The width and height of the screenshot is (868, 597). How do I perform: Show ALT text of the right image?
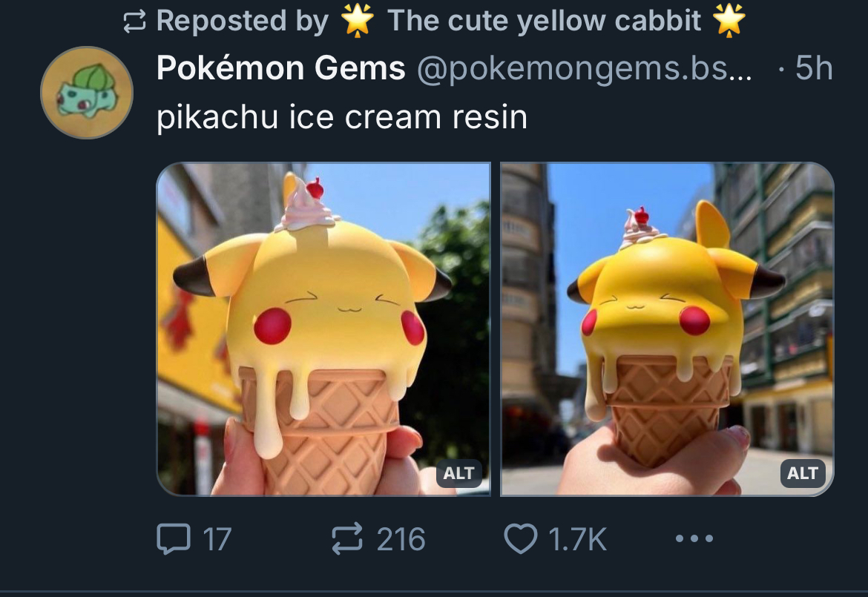[802, 473]
